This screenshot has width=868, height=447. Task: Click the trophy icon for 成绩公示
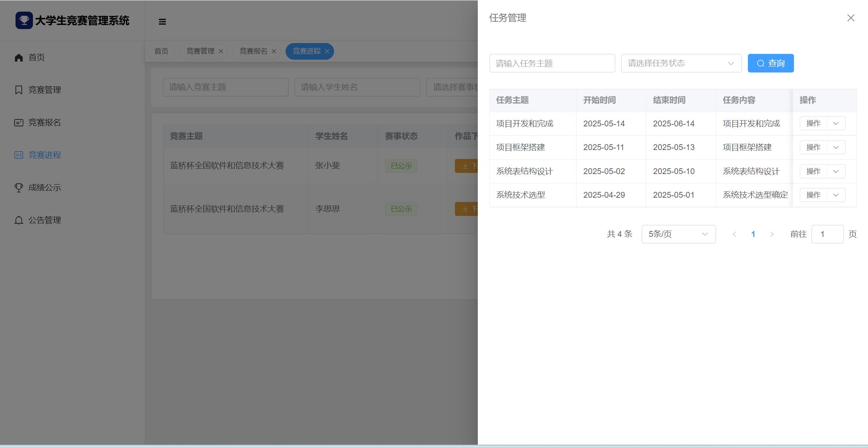click(19, 188)
